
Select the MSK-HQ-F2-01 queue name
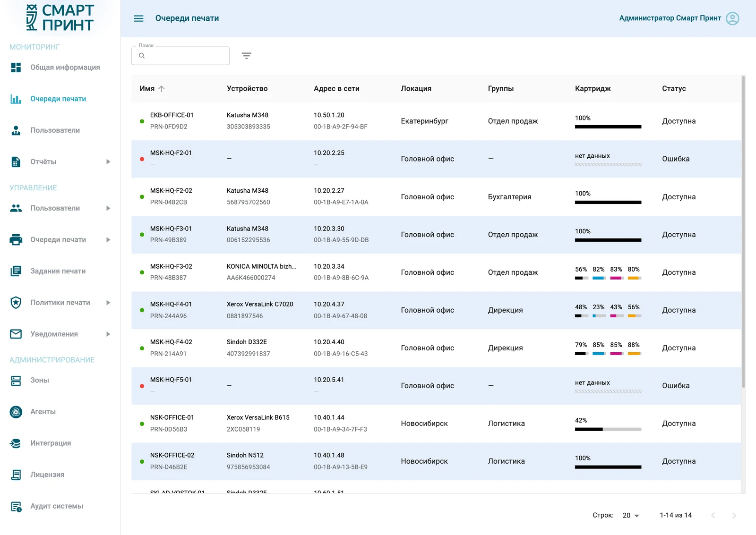pyautogui.click(x=171, y=153)
